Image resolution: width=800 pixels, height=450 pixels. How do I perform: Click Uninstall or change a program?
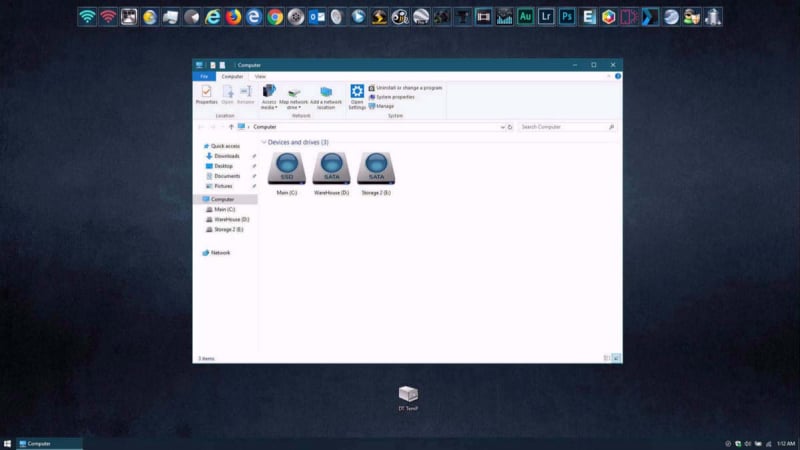tap(405, 88)
